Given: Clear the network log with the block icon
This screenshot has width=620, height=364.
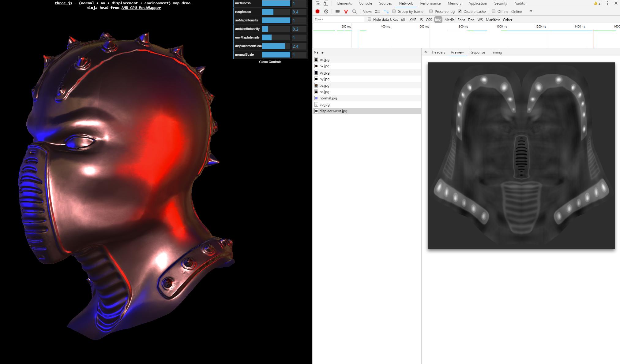Looking at the screenshot, I should pyautogui.click(x=326, y=11).
